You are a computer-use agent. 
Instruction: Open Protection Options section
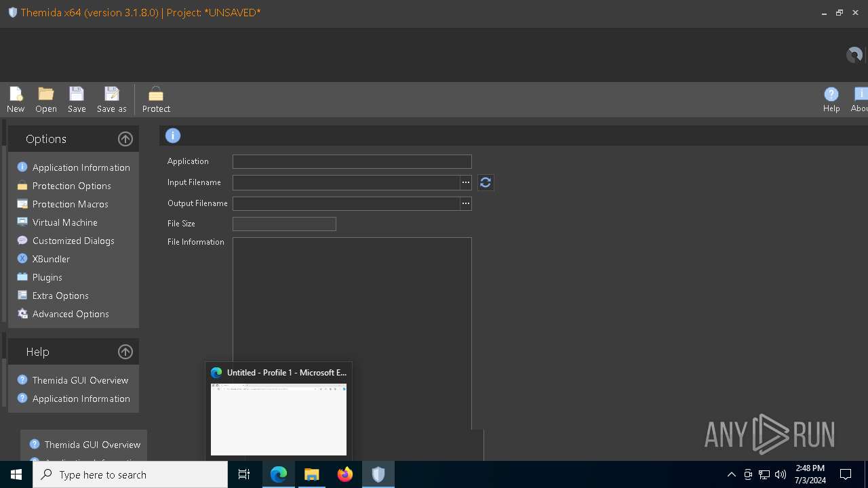64,186
